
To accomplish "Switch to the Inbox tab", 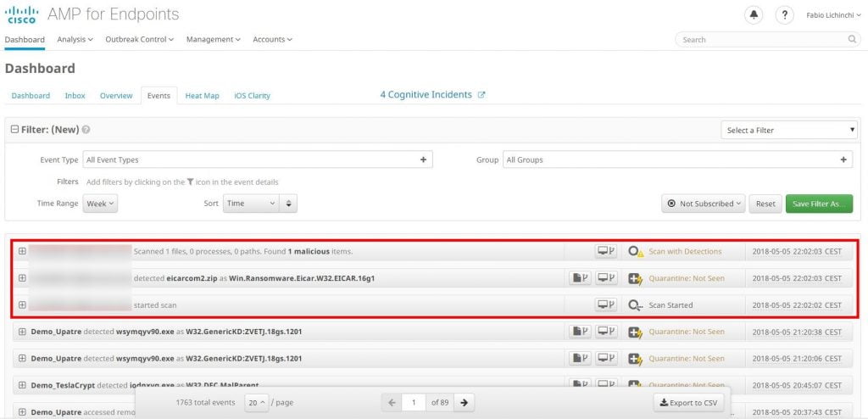I will (x=75, y=95).
